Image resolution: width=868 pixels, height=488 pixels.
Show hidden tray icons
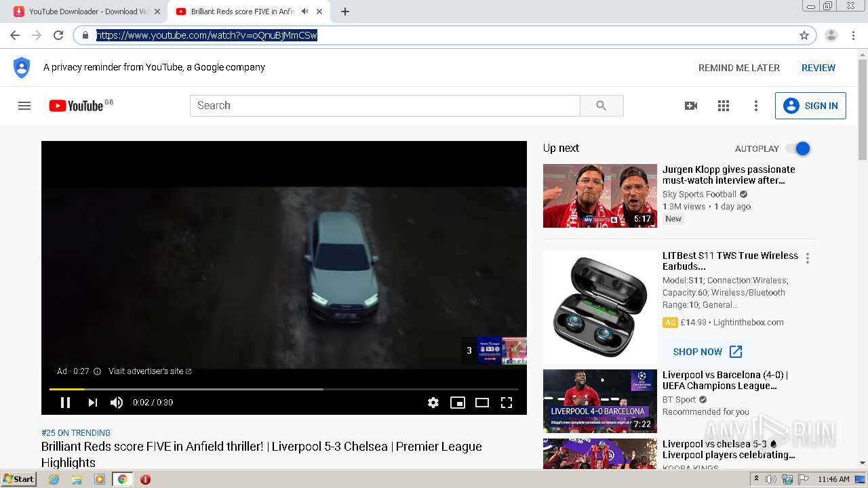[757, 479]
